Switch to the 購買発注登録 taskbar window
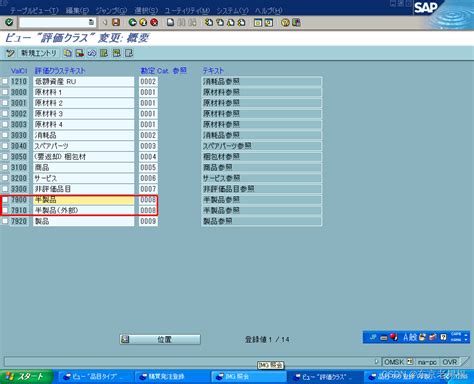Screen dimensions: 474x384 [x=173, y=377]
